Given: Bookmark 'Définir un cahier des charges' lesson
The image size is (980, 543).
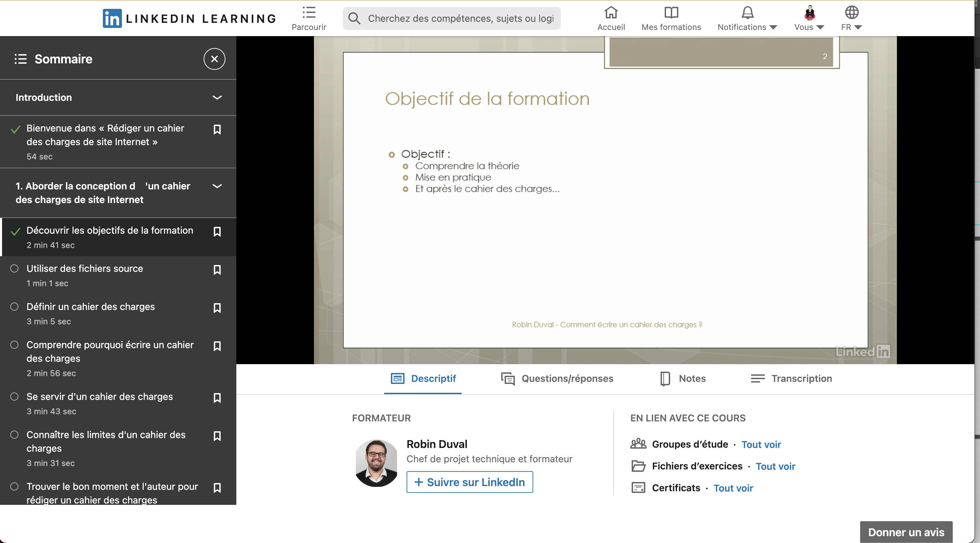Looking at the screenshot, I should tap(217, 308).
